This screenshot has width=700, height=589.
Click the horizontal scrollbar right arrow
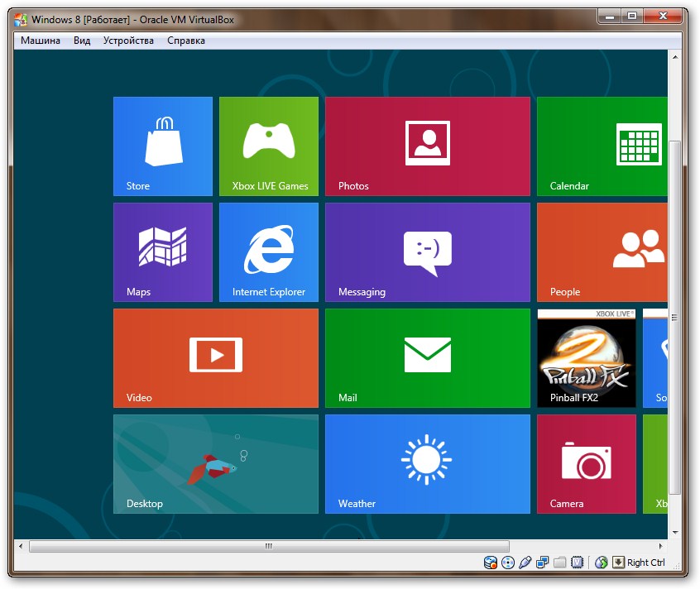tap(661, 546)
